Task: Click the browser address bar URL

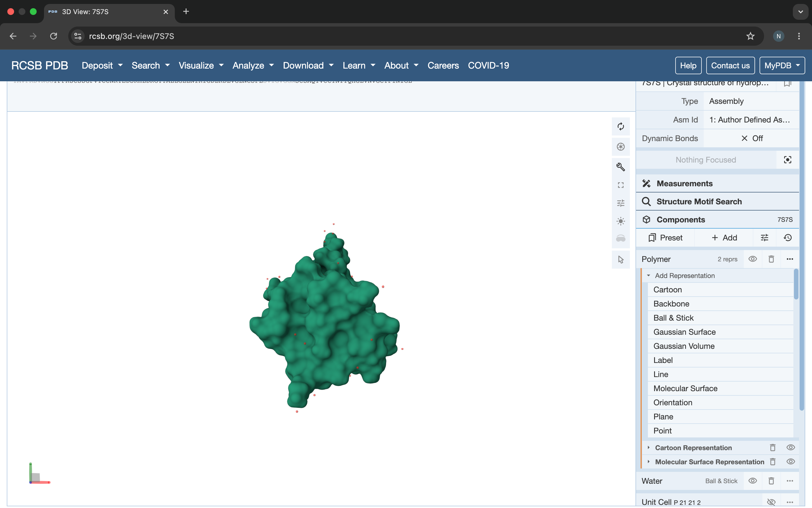Action: 131,36
